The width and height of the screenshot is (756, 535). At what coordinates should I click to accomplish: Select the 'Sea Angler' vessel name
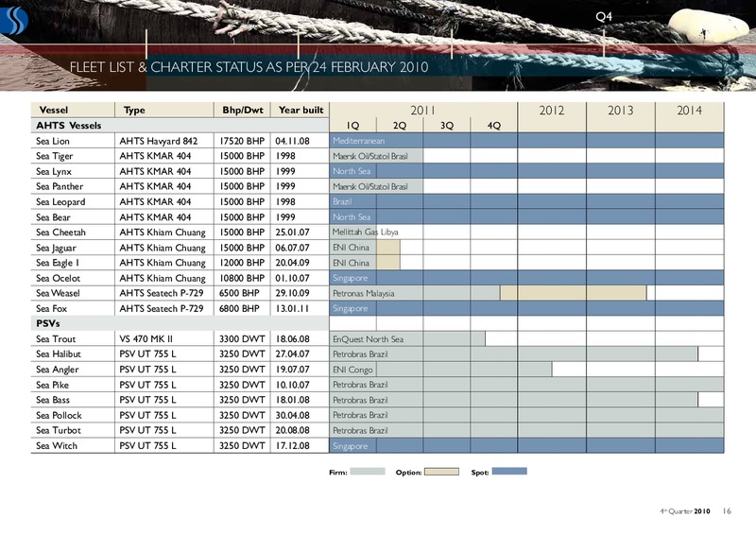57,369
